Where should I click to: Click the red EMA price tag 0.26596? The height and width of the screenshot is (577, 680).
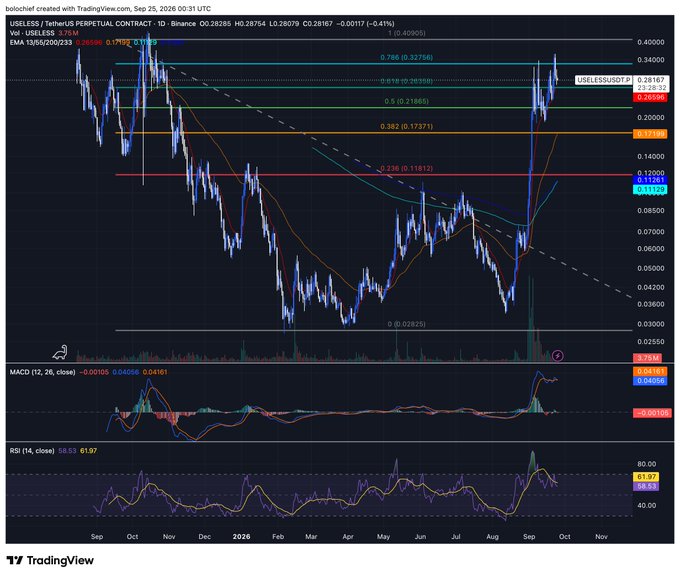651,97
